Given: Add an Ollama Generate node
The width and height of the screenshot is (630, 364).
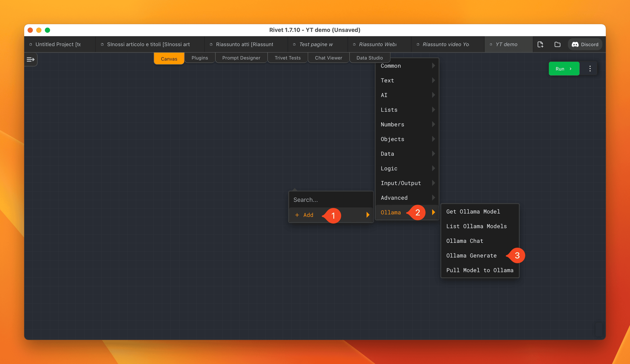Looking at the screenshot, I should pos(480,255).
